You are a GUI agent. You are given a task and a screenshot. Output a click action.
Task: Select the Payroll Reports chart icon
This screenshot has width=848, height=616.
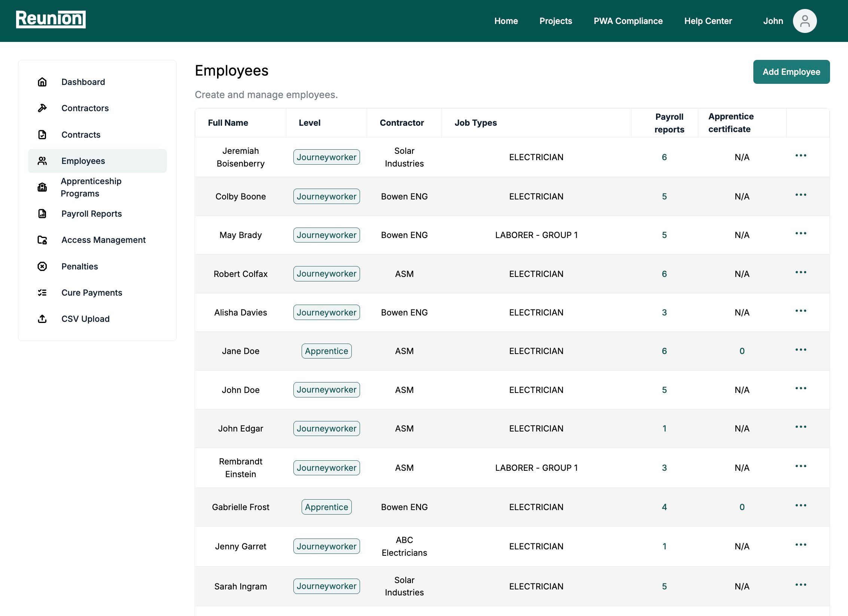click(x=42, y=213)
